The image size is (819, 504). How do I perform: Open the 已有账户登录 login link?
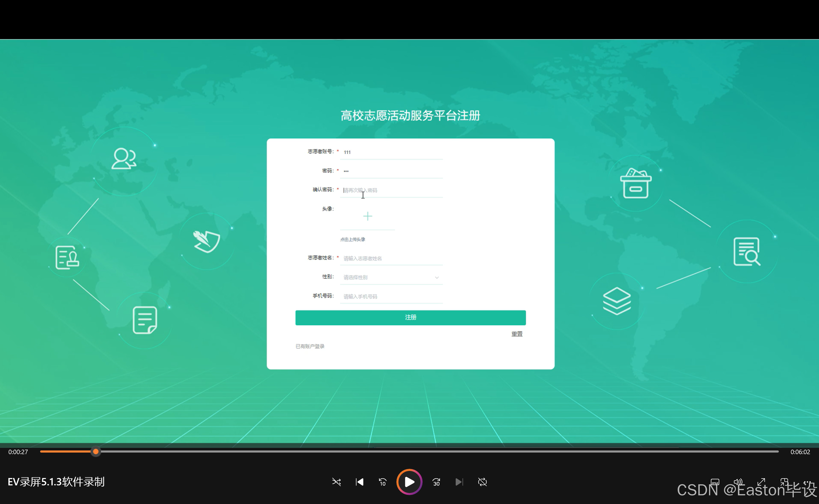click(x=310, y=346)
